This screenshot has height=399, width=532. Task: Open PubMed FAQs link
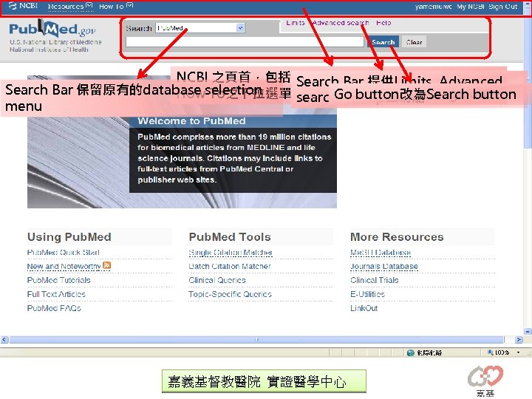coord(54,308)
